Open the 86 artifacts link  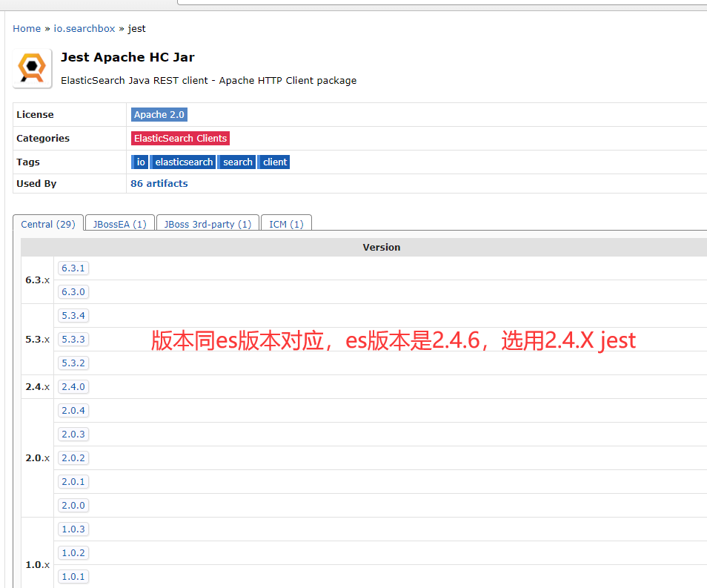(159, 184)
